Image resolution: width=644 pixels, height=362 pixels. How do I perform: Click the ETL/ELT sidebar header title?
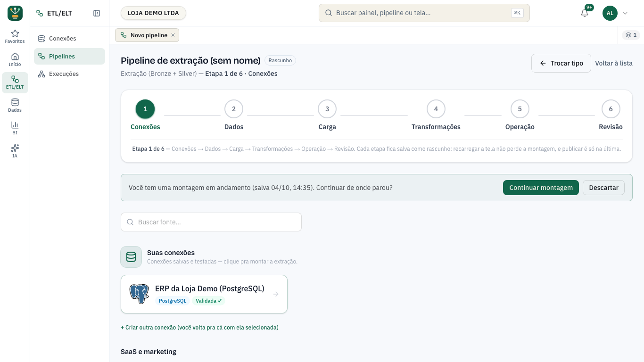point(59,13)
